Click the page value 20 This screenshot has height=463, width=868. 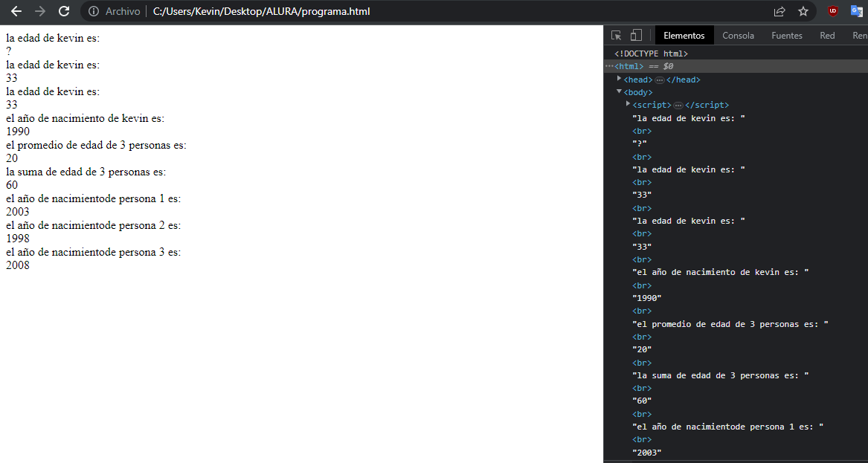pos(12,158)
